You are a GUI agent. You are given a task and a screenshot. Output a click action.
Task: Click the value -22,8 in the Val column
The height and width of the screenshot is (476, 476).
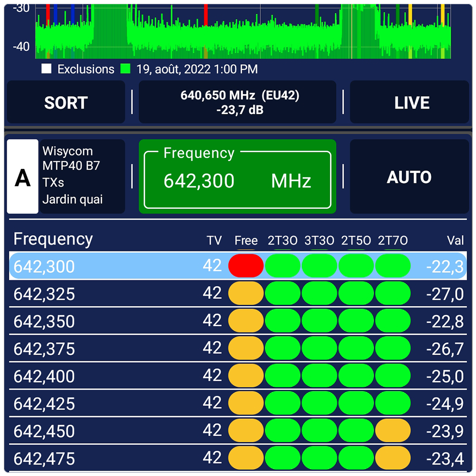(445, 321)
